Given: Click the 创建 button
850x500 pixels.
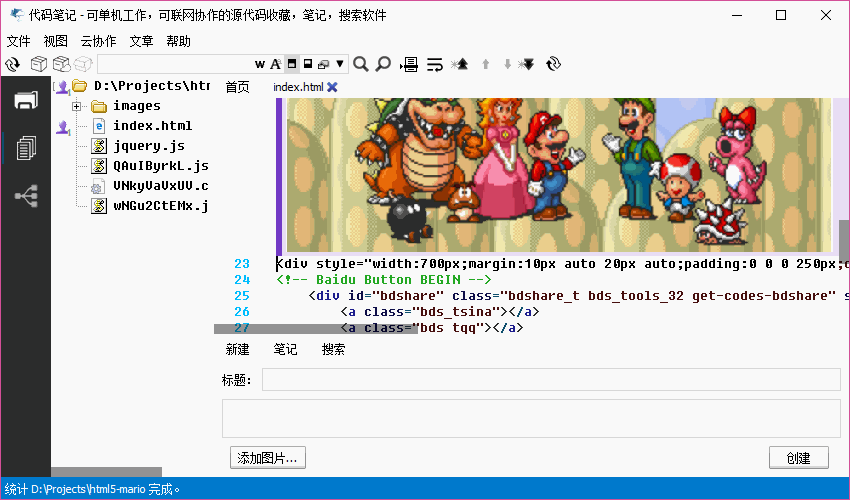Looking at the screenshot, I should point(799,458).
